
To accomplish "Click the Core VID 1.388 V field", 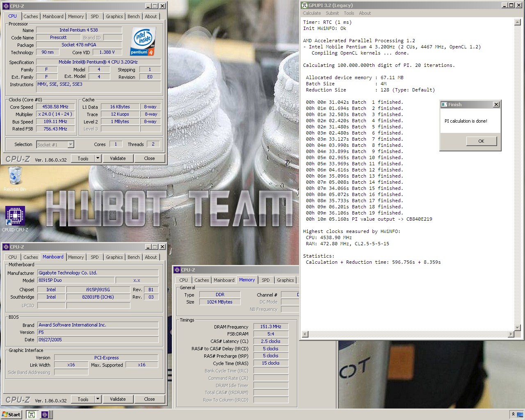I will click(x=107, y=52).
